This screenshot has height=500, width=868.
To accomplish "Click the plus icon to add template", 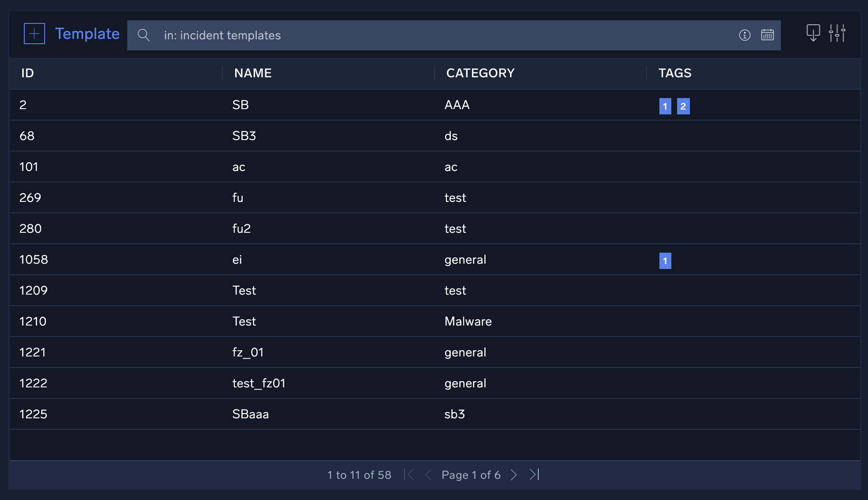I will coord(34,34).
